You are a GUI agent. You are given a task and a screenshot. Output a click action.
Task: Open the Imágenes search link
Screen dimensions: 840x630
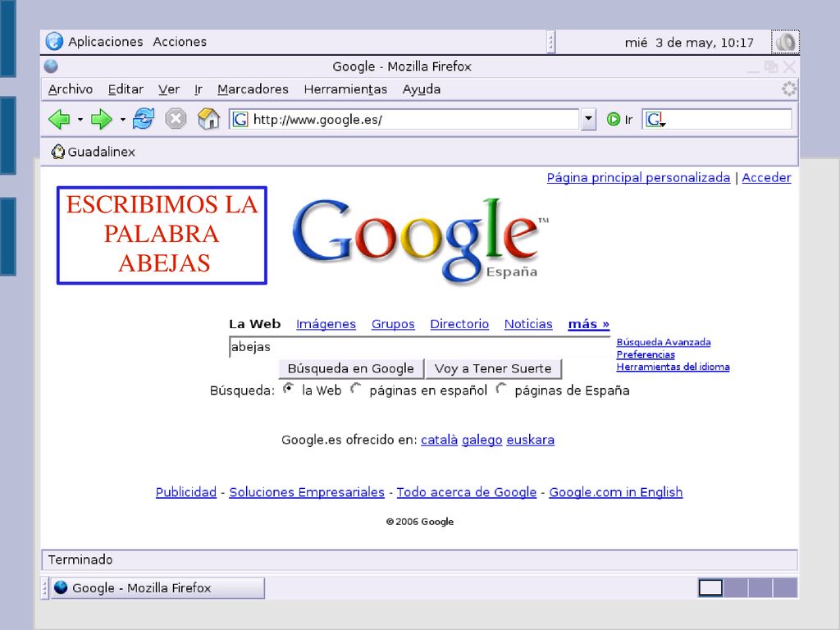(326, 324)
